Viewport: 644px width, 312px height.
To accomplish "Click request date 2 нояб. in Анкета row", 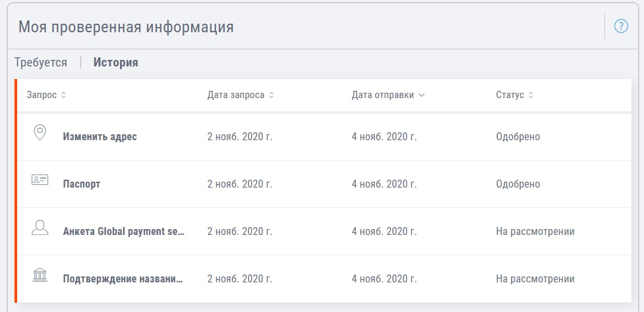I will 240,232.
